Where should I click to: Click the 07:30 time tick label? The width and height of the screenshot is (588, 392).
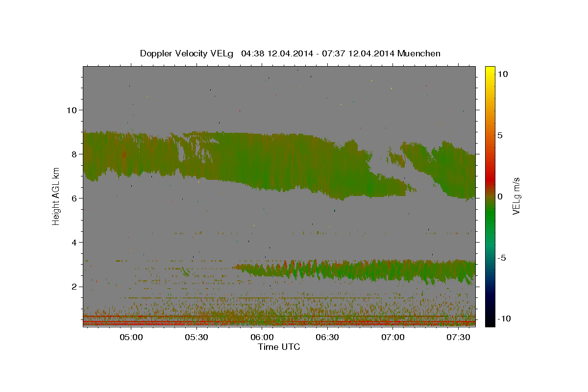[459, 338]
